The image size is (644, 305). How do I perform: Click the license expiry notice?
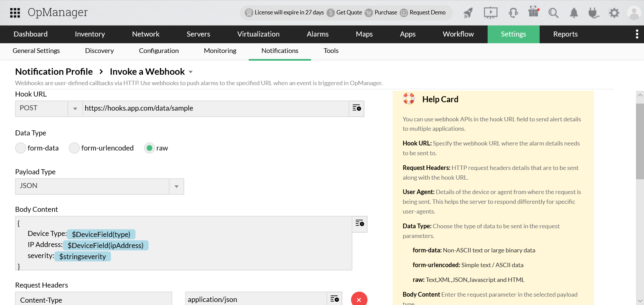pos(289,13)
